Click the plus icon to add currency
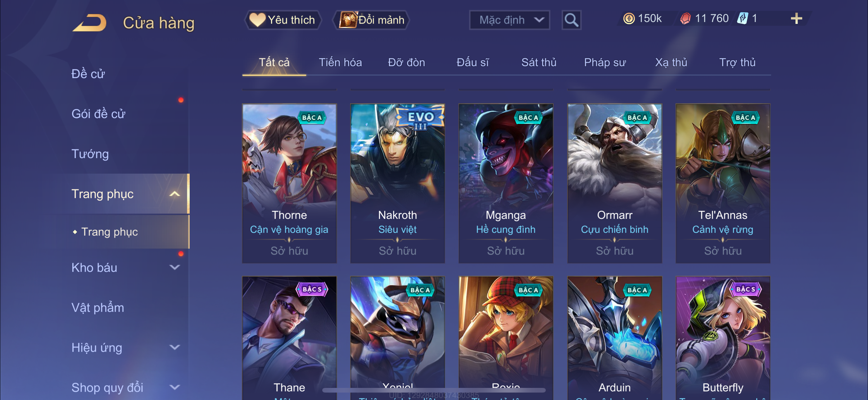868x400 pixels. coord(796,19)
